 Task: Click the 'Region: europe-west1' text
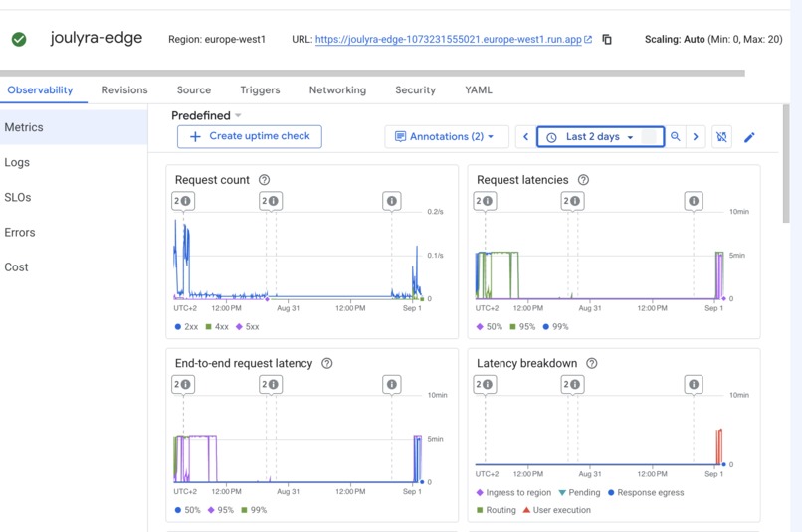(x=217, y=40)
